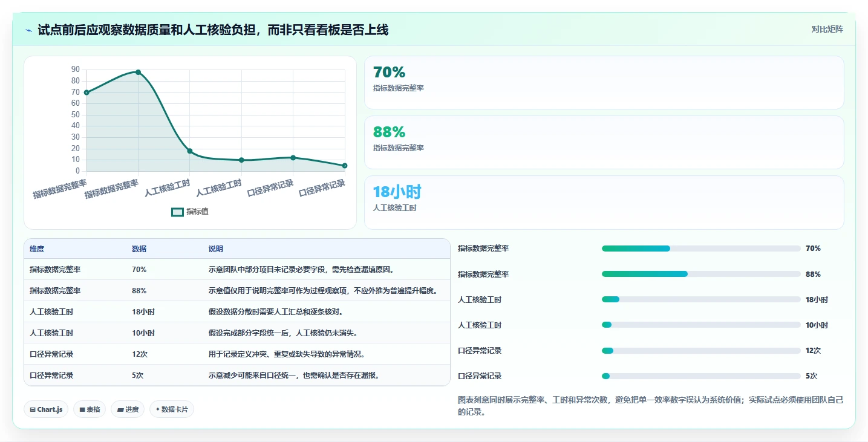Click the 88% cell in the table
868x442 pixels.
139,291
